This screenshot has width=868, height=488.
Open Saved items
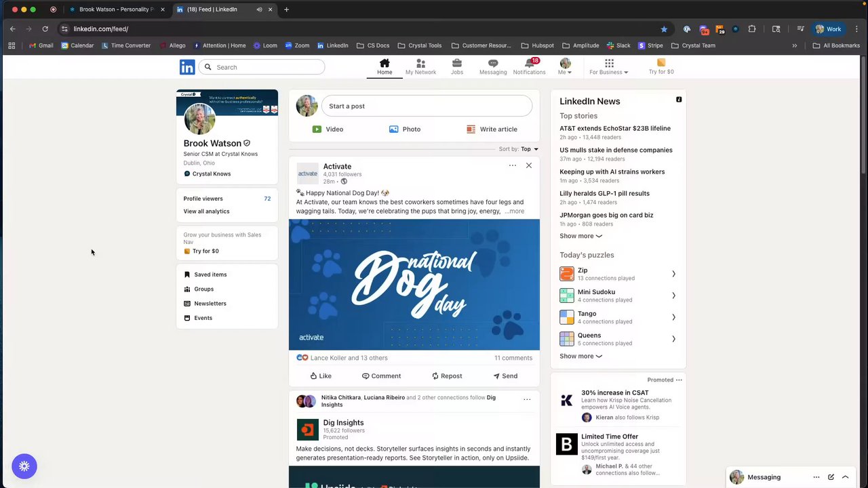pyautogui.click(x=205, y=274)
